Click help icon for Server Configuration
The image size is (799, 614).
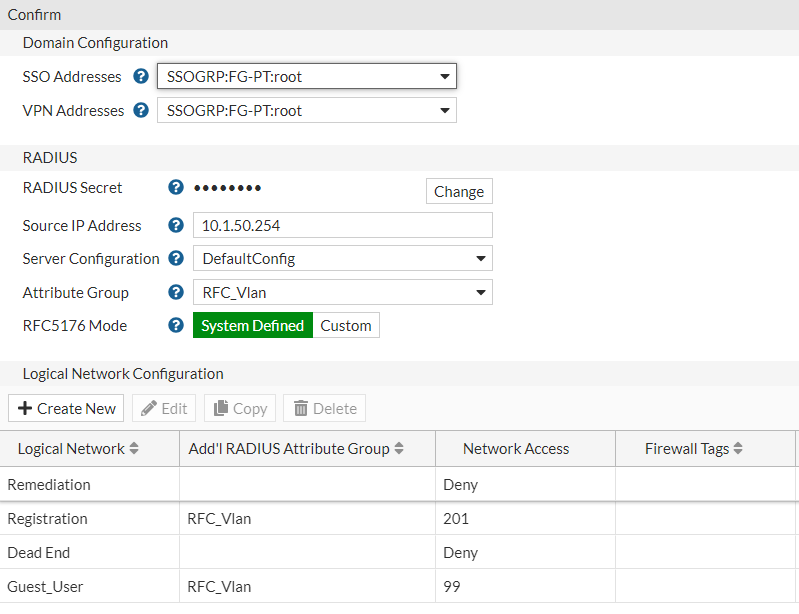point(176,258)
